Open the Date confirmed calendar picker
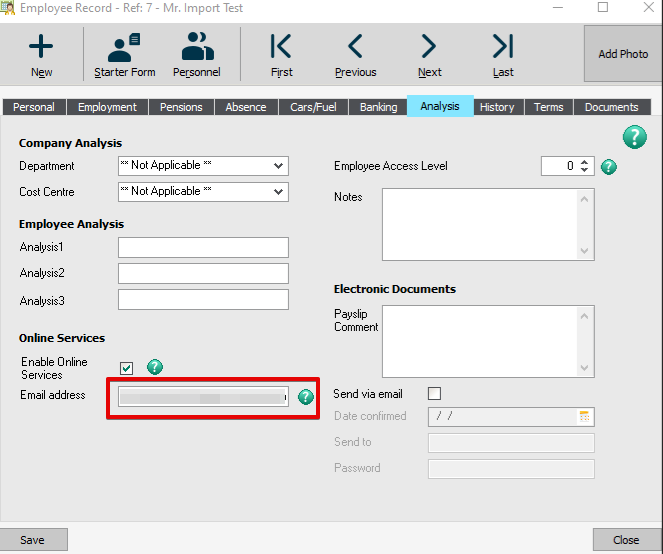 click(585, 416)
